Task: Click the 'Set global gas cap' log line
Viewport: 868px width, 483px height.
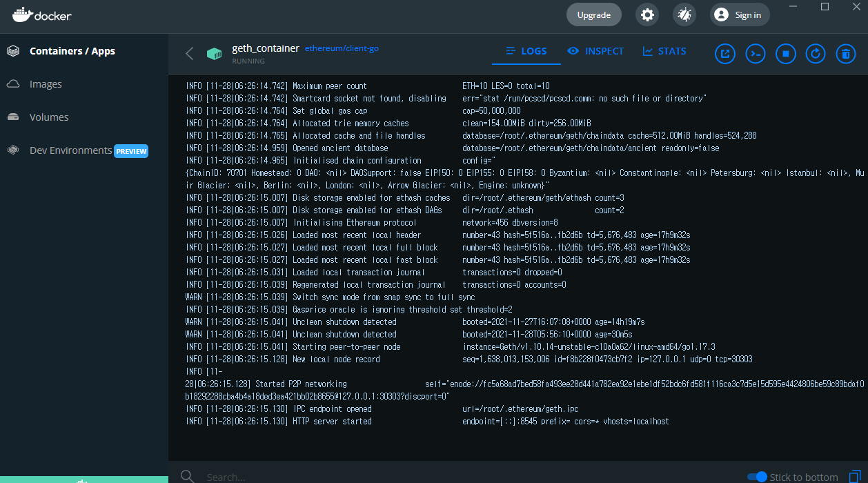Action: click(353, 111)
